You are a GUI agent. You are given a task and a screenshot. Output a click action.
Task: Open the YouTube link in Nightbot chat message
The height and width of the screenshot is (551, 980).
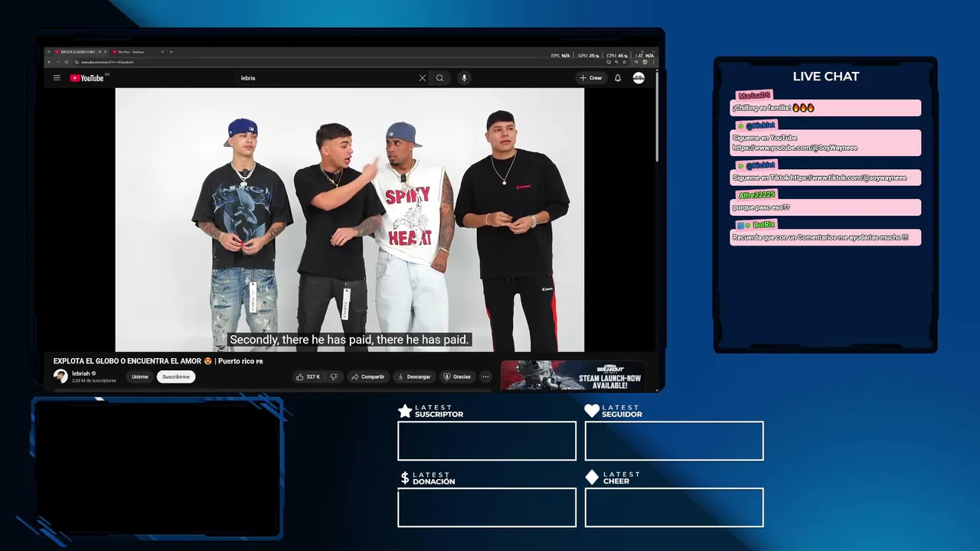click(x=795, y=148)
